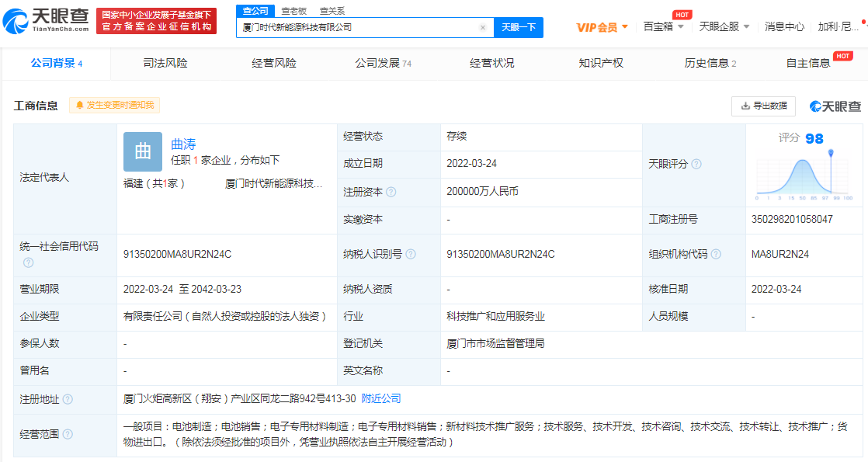The height and width of the screenshot is (462, 868).
Task: Click the help icon beside 注册资本
Action: [391, 193]
